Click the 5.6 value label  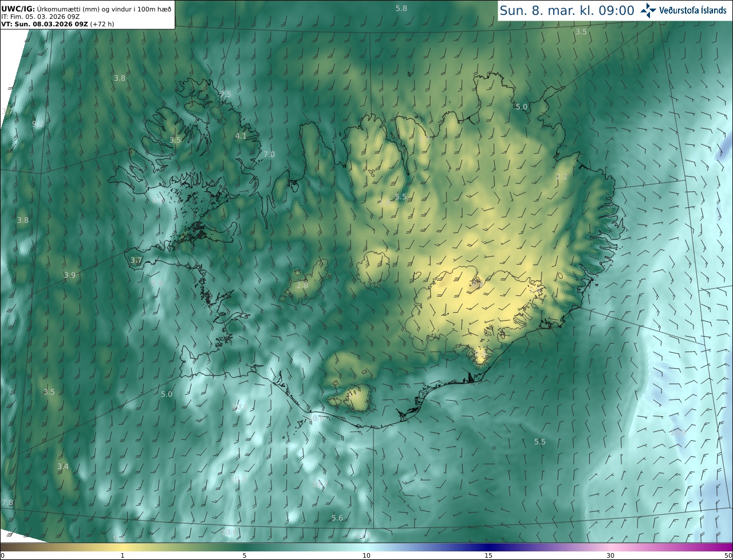337,518
